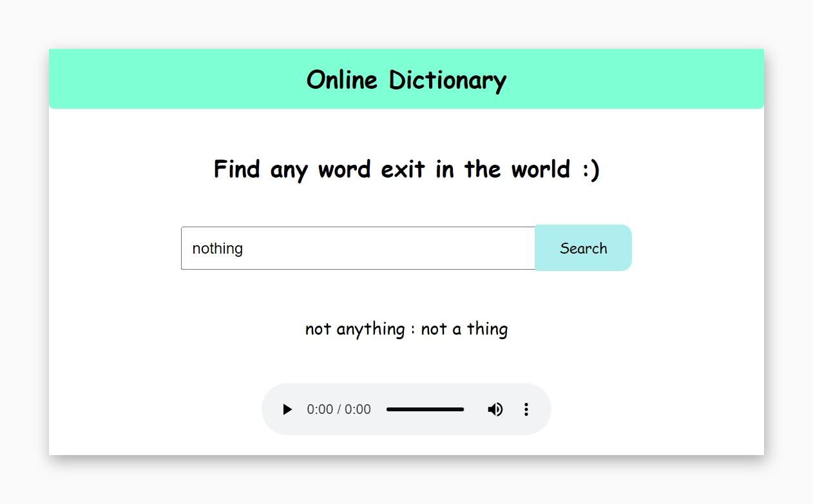
Task: Click the word "nothing" in the search box
Action: (217, 248)
